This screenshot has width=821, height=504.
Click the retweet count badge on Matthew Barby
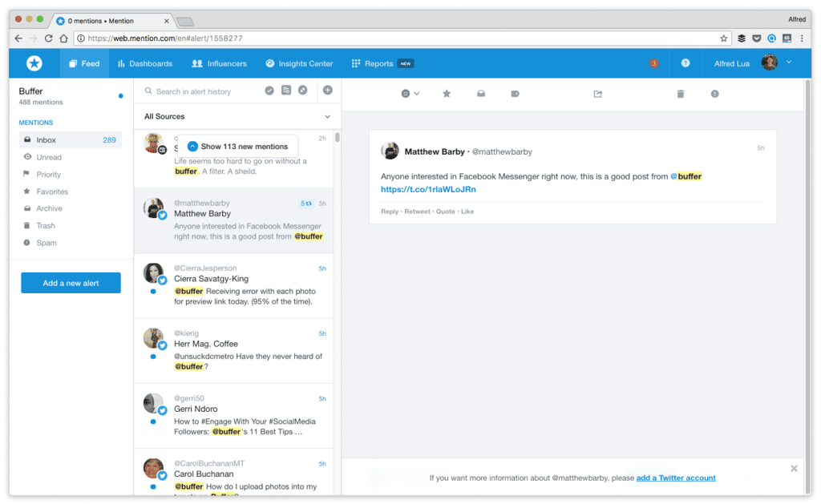click(x=306, y=203)
